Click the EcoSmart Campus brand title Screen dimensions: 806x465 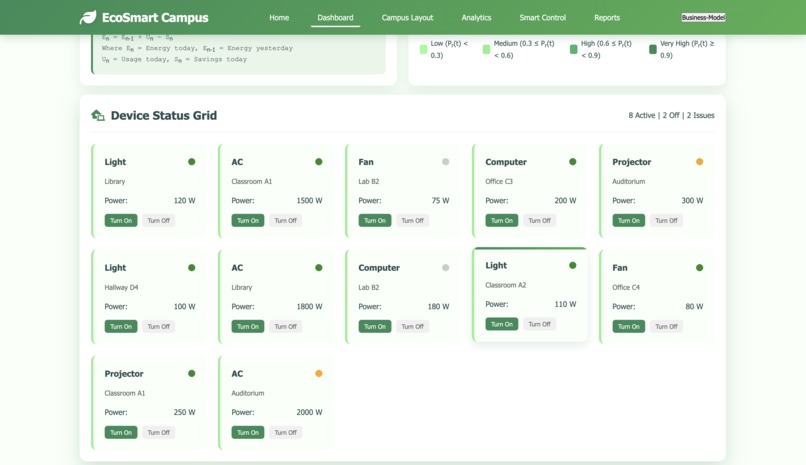tap(155, 17)
